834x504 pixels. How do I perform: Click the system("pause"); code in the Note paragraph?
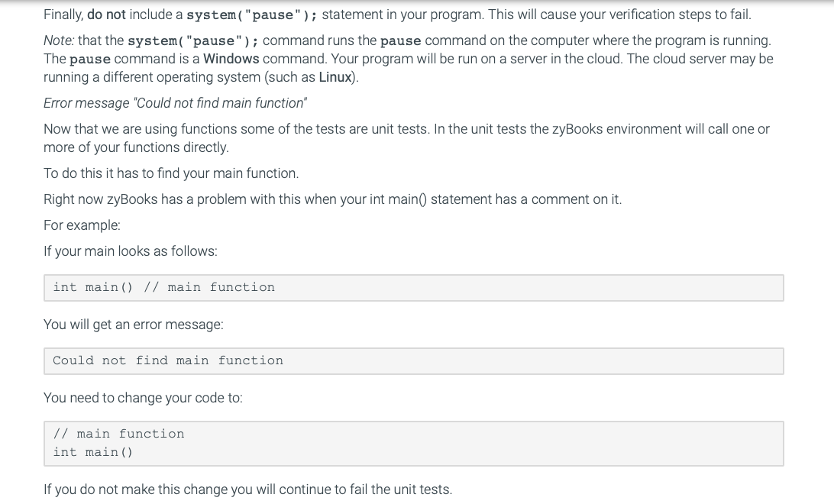(x=192, y=40)
